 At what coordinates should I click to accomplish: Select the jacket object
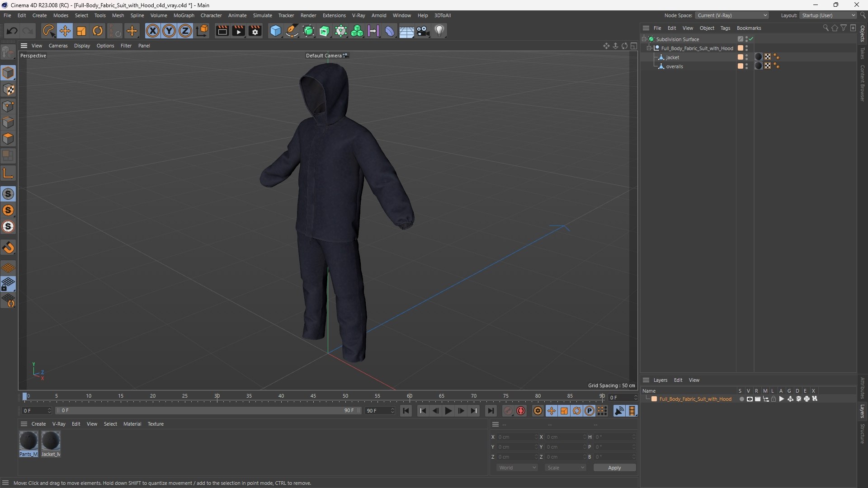672,57
